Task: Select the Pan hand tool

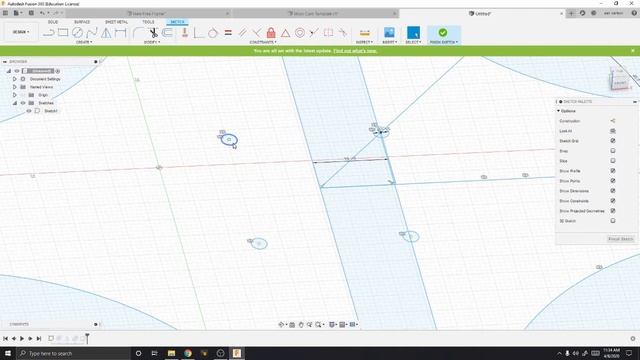Action: pyautogui.click(x=301, y=324)
